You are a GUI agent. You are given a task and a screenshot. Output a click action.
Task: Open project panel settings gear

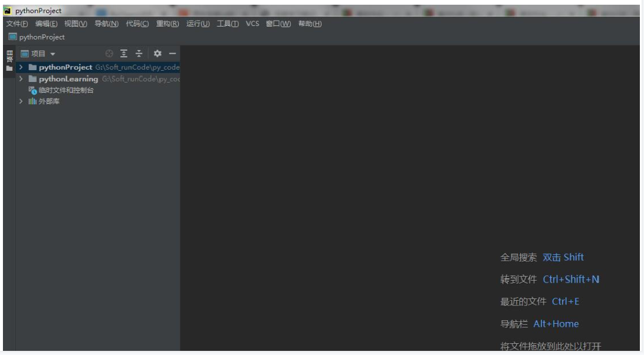tap(157, 54)
